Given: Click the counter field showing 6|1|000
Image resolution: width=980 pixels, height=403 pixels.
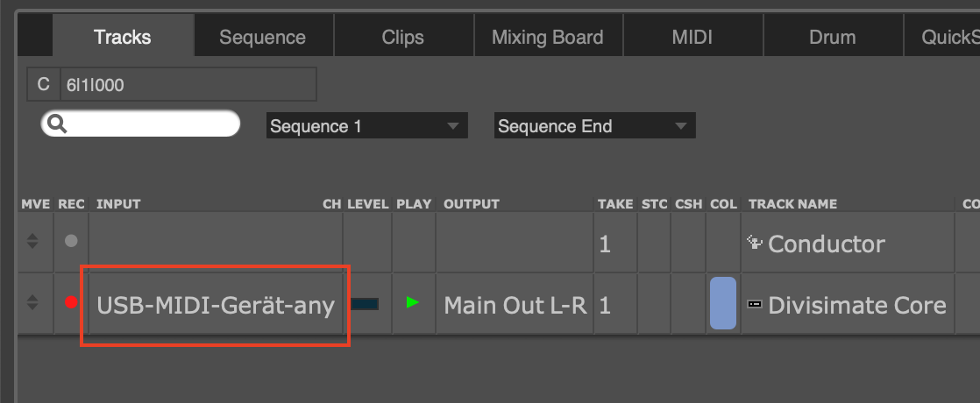Looking at the screenshot, I should tap(187, 85).
